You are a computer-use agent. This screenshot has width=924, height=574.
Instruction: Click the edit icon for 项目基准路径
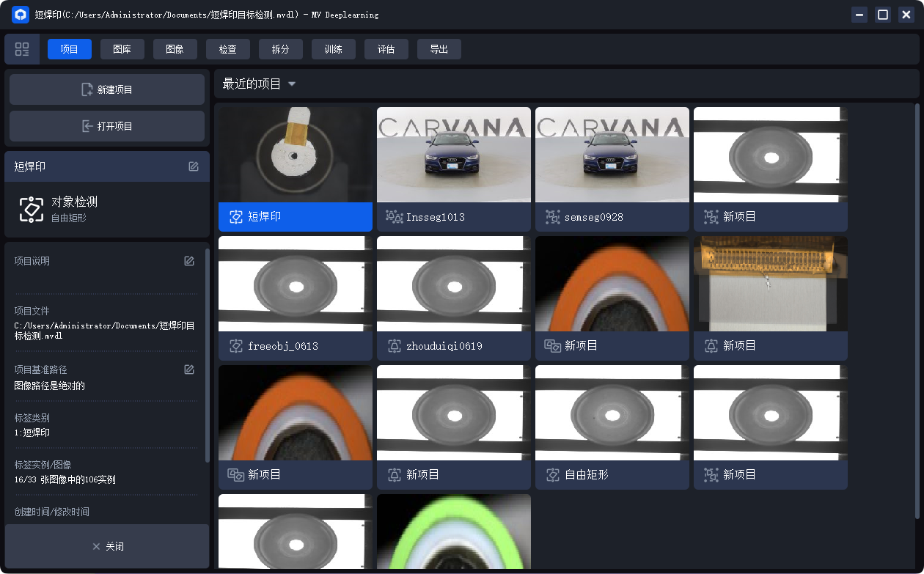tap(189, 369)
